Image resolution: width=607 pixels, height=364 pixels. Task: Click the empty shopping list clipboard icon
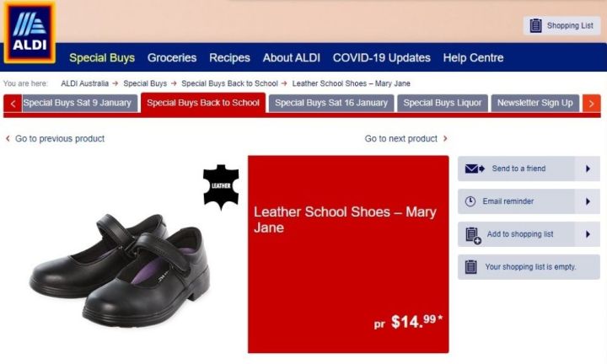tap(470, 267)
